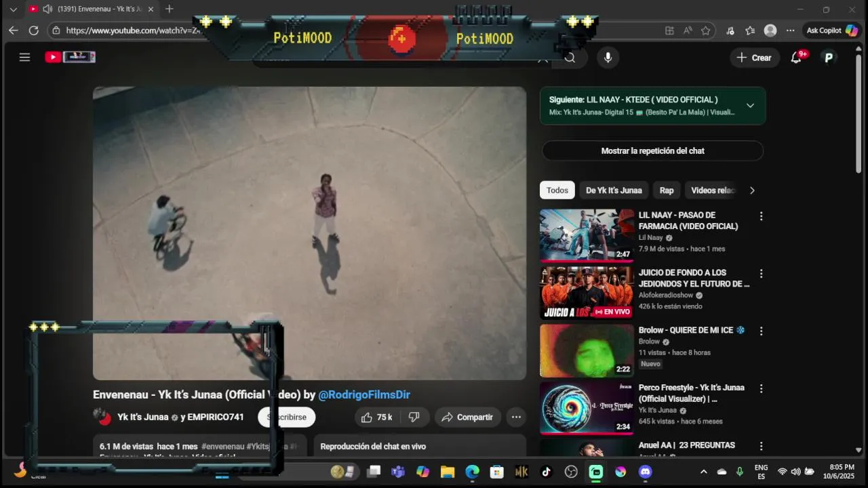Open Brolow green face video thumbnail

click(x=587, y=350)
